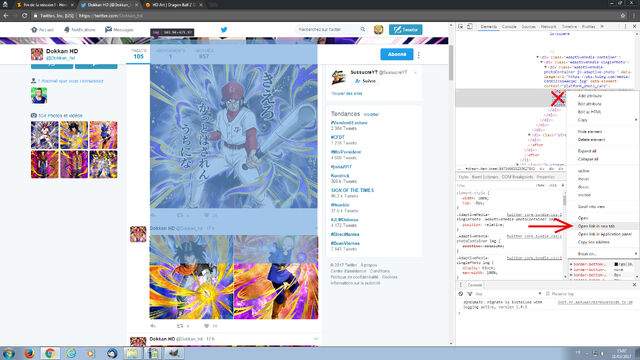
Task: Collapse the adaptive-media-container div node
Action: tap(538, 57)
